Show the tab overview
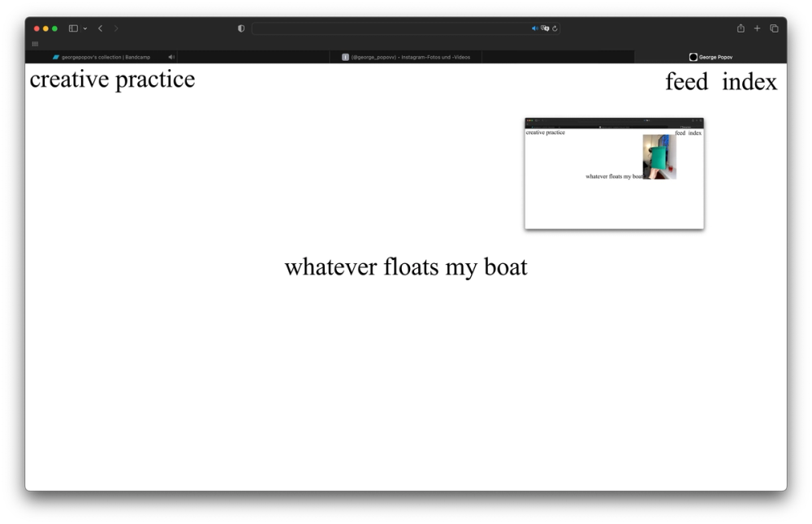812x524 pixels. (x=774, y=28)
